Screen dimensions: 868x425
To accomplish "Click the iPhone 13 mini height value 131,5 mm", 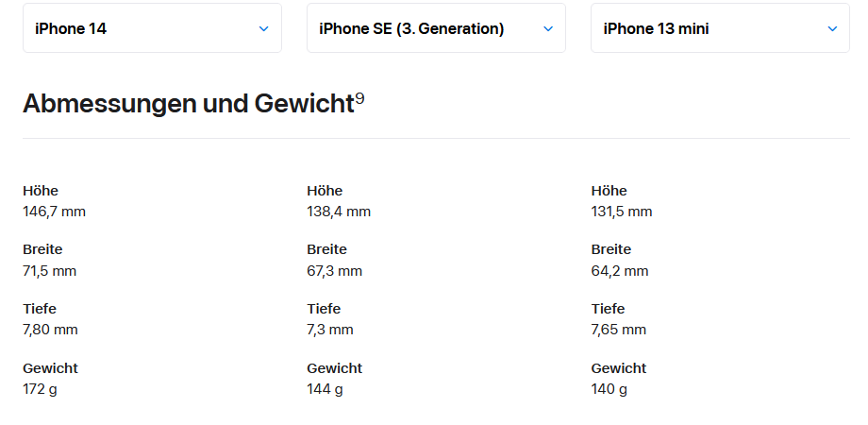I will pos(622,212).
